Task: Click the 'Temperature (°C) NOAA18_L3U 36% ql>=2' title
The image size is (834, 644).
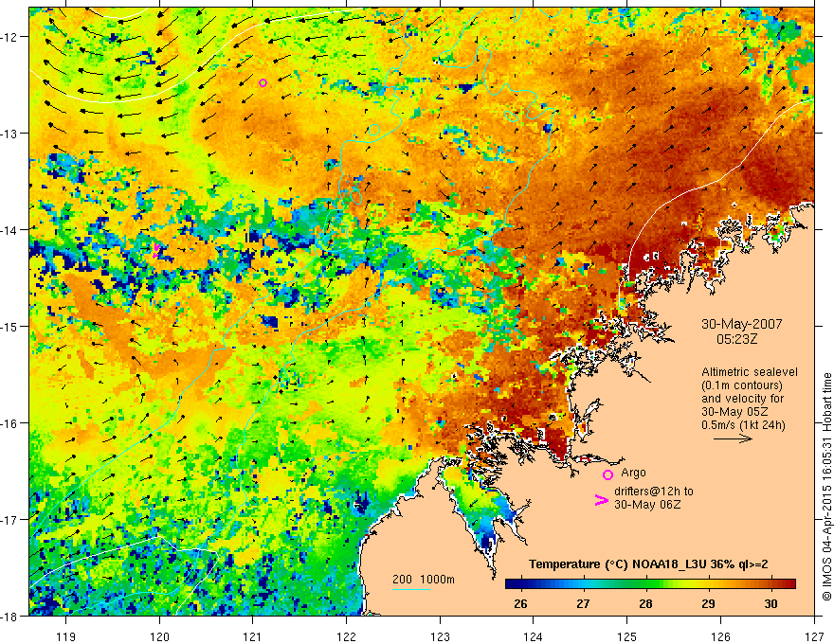Action: pos(648,564)
